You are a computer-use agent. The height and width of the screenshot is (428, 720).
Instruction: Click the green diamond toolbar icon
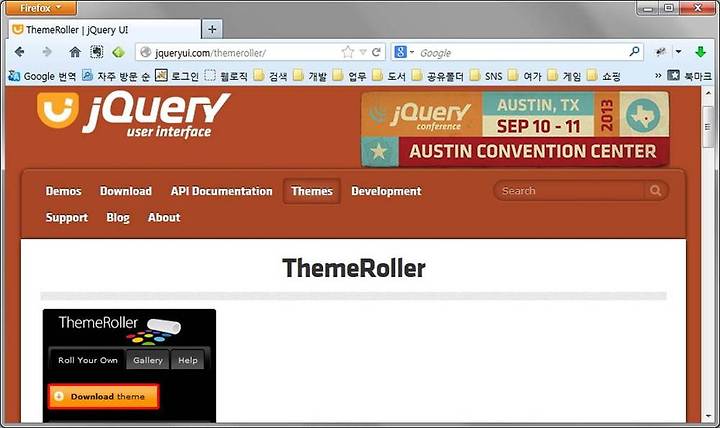[118, 52]
